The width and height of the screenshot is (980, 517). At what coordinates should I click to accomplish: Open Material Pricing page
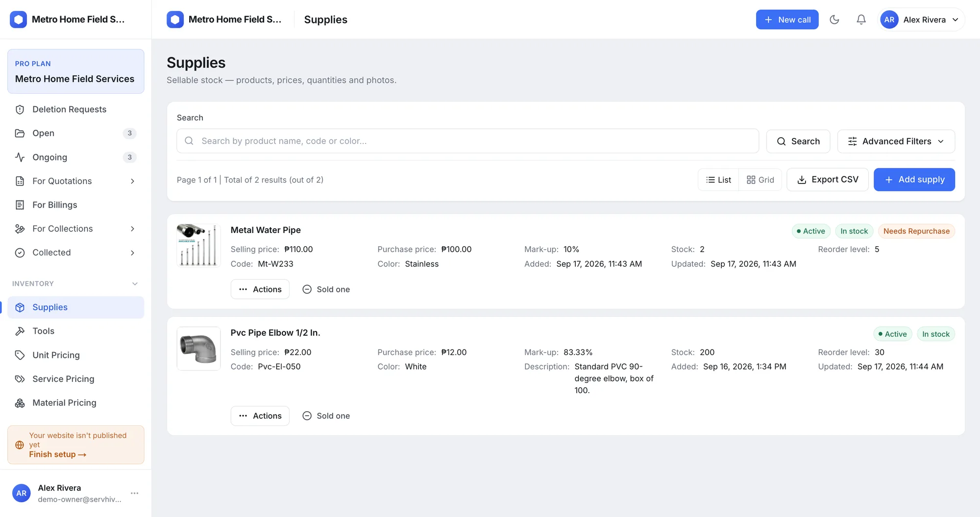click(75, 403)
